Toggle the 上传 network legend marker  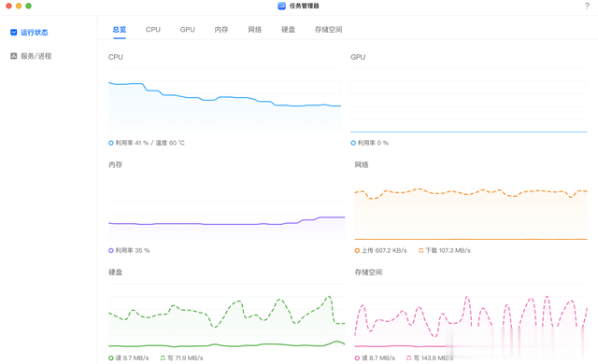coord(357,250)
